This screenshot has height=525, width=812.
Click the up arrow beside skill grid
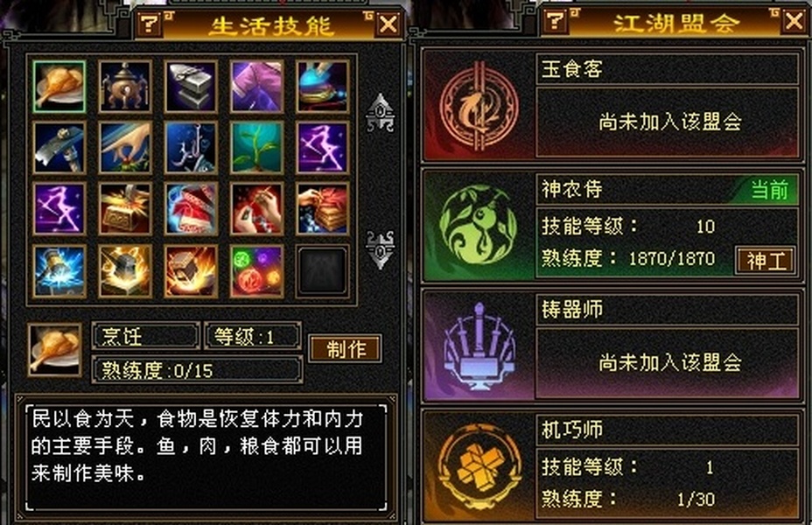[x=380, y=113]
